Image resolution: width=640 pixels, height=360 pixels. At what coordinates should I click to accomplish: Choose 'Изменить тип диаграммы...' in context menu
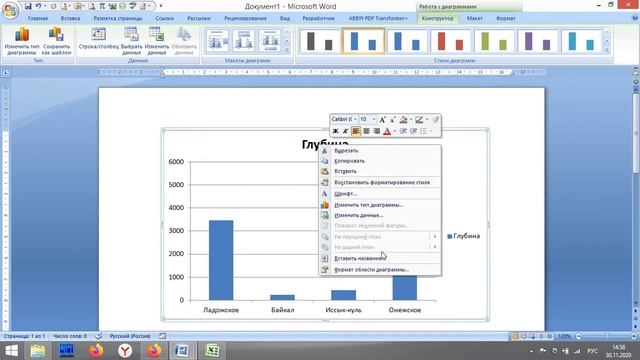(x=380, y=205)
